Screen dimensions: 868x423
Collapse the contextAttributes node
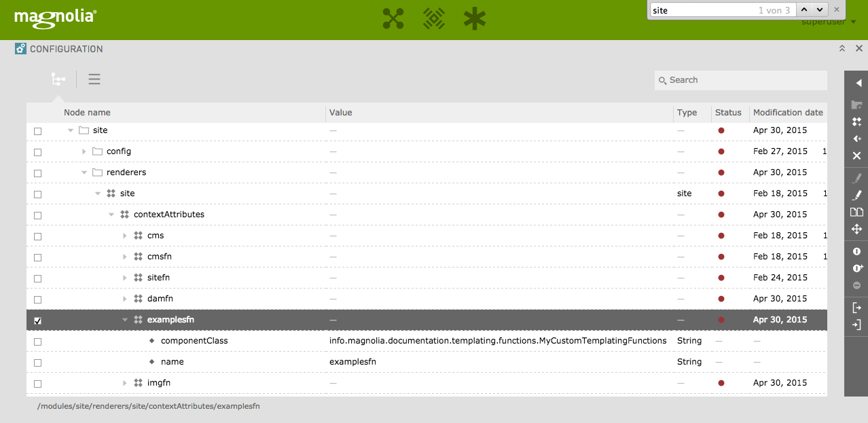[x=111, y=215]
